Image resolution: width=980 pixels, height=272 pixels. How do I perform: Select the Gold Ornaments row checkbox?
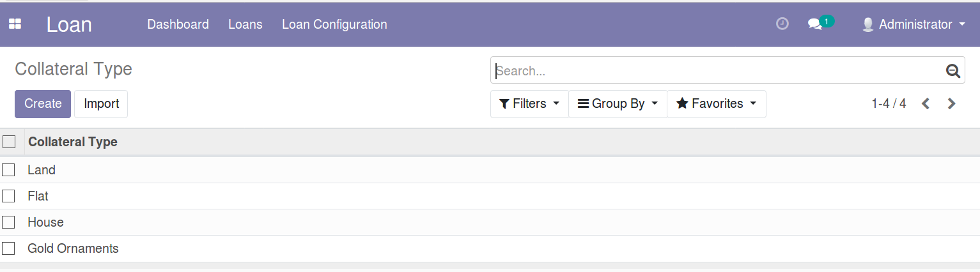8,248
